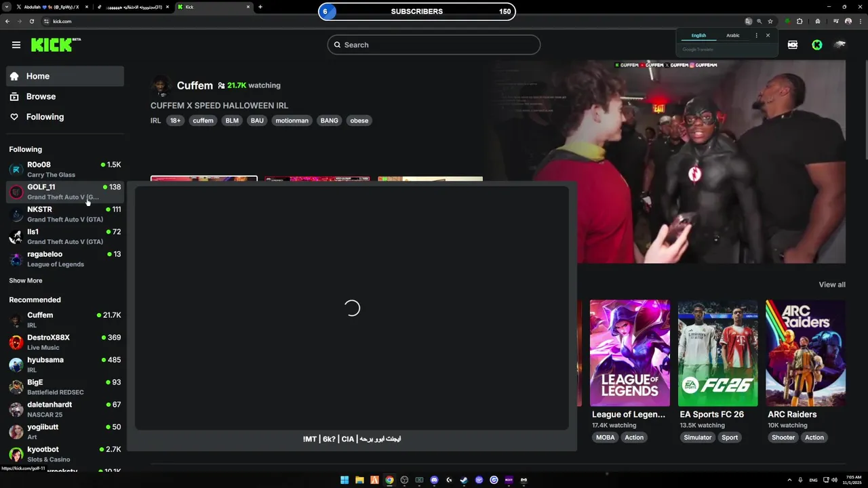
Task: Open yogilbutt in the Recommended list
Action: point(65,432)
